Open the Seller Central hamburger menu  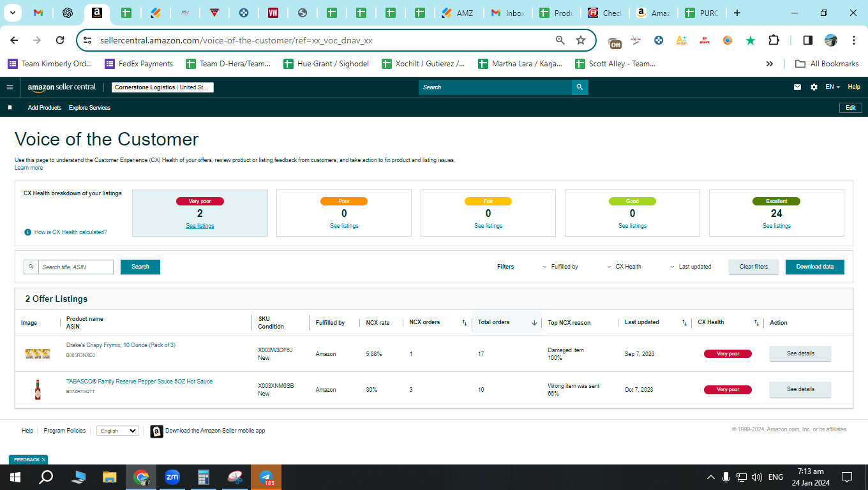coord(10,87)
